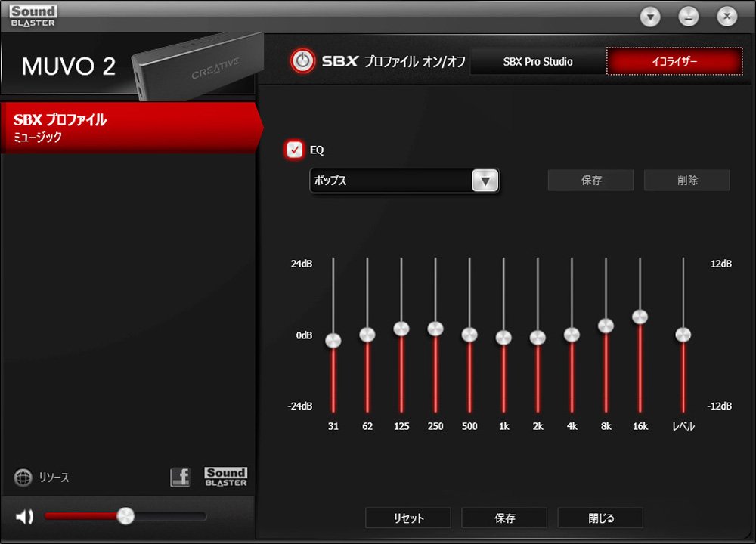Viewport: 756px width, 544px height.
Task: Select the SBX プロファイル sidebar item
Action: coord(130,127)
